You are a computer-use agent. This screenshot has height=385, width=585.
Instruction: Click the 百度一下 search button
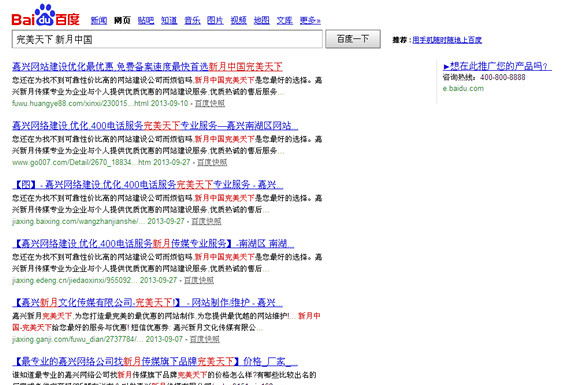coord(353,39)
